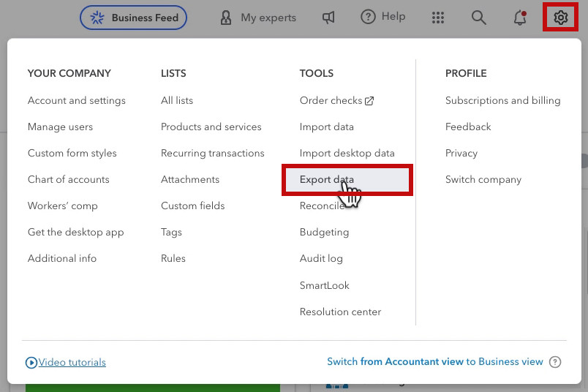This screenshot has width=588, height=392.
Task: Open Account and settings
Action: [x=77, y=100]
